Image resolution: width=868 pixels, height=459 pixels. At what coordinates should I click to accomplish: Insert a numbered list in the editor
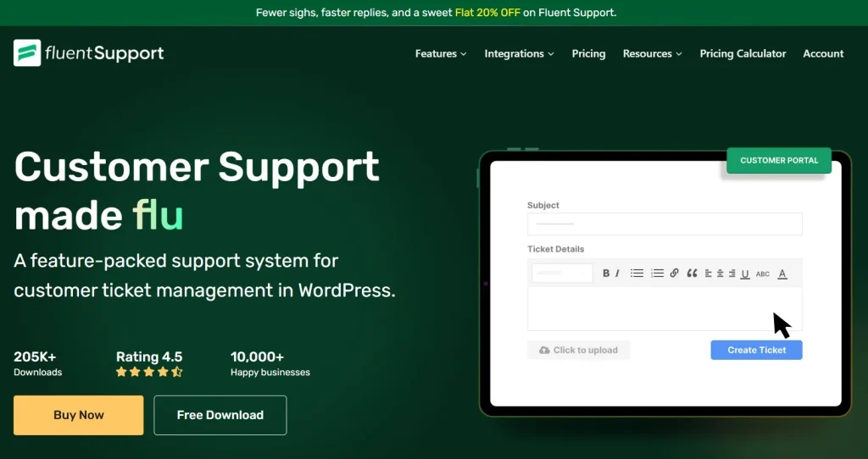(x=657, y=274)
